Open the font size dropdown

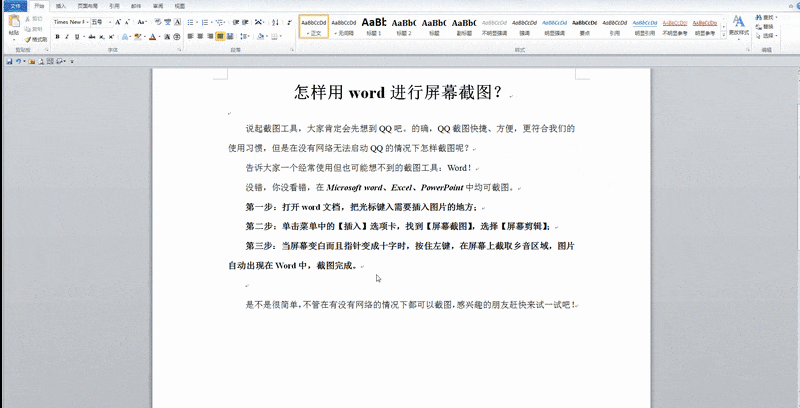110,22
